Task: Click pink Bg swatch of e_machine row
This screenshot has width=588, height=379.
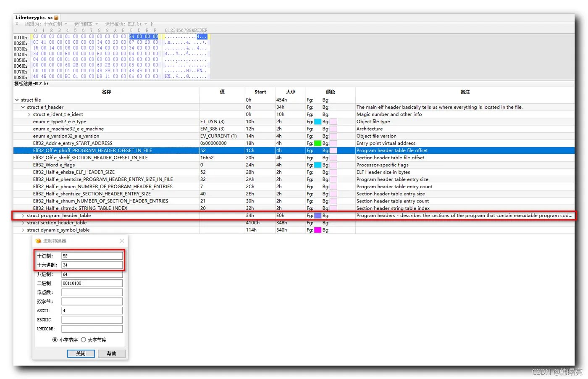Action: 333,129
